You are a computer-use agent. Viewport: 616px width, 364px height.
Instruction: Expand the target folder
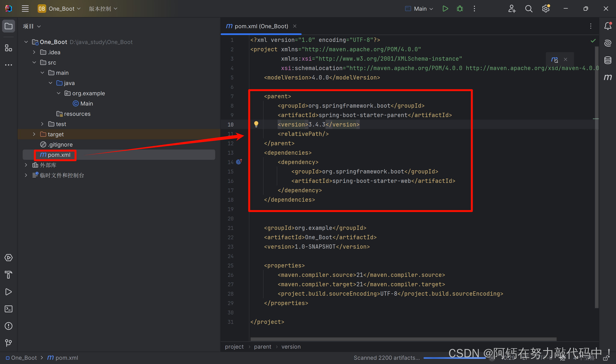(x=34, y=134)
